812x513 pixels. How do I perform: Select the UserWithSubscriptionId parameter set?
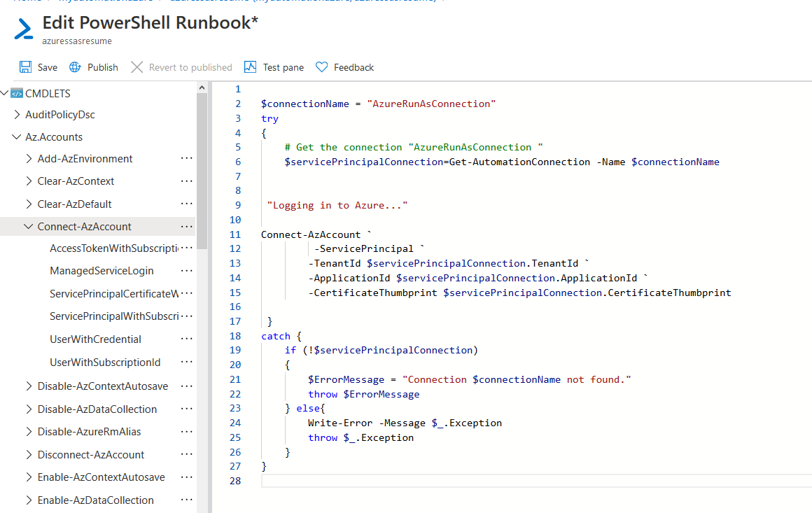click(x=105, y=363)
